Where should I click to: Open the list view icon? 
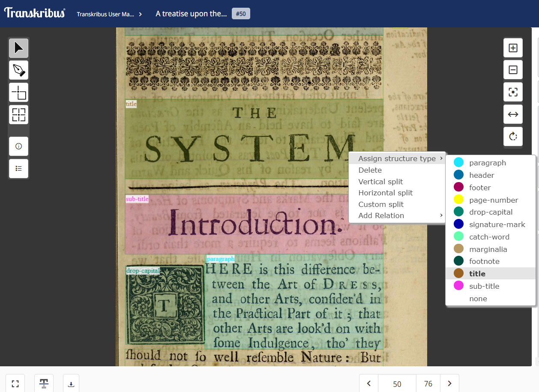click(x=19, y=168)
